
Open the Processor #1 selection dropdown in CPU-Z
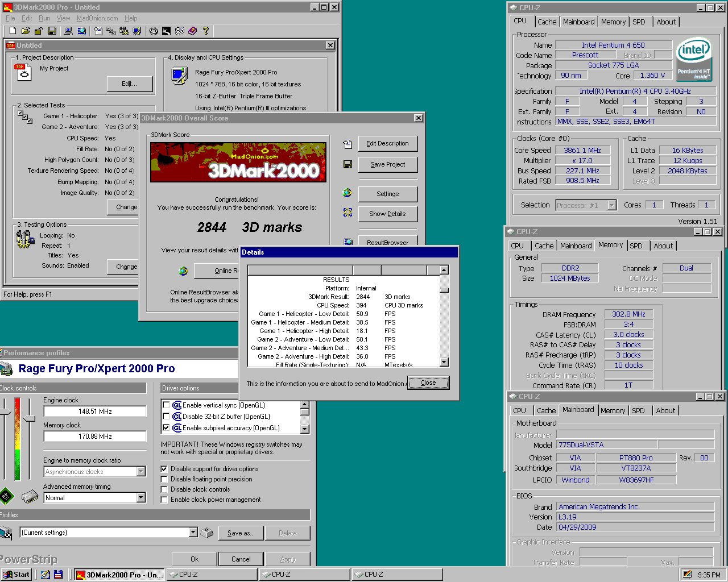point(612,205)
